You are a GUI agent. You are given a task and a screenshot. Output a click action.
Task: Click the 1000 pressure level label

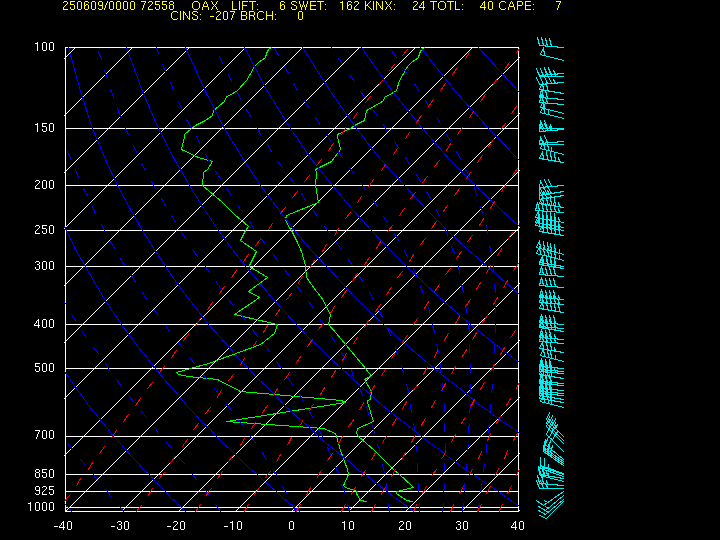point(41,507)
